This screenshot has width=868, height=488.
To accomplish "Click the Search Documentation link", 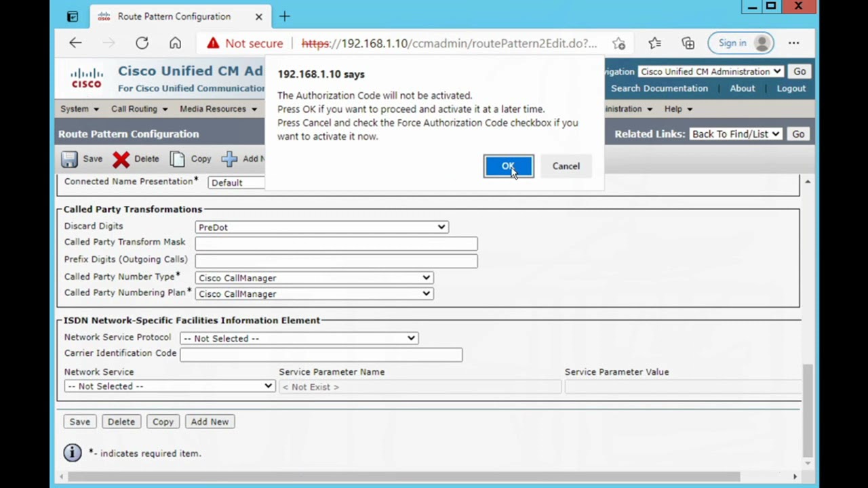I will tap(659, 88).
